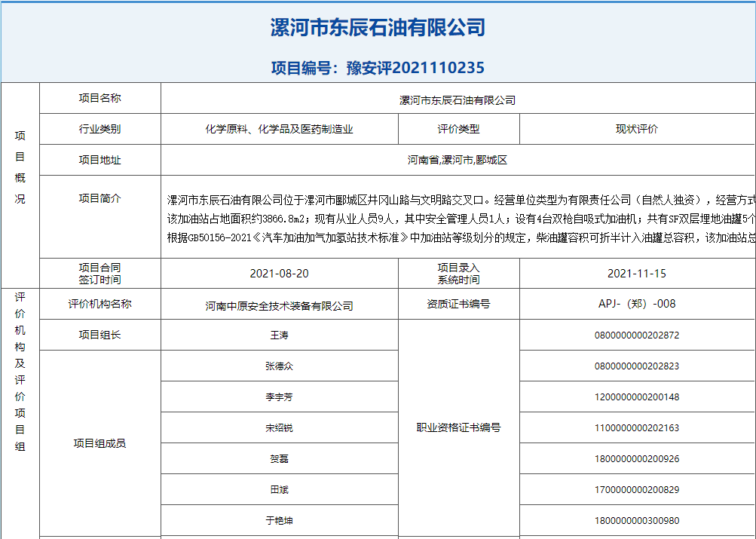The width and height of the screenshot is (756, 539).
Task: Select member name 田斌
Action: click(x=279, y=489)
